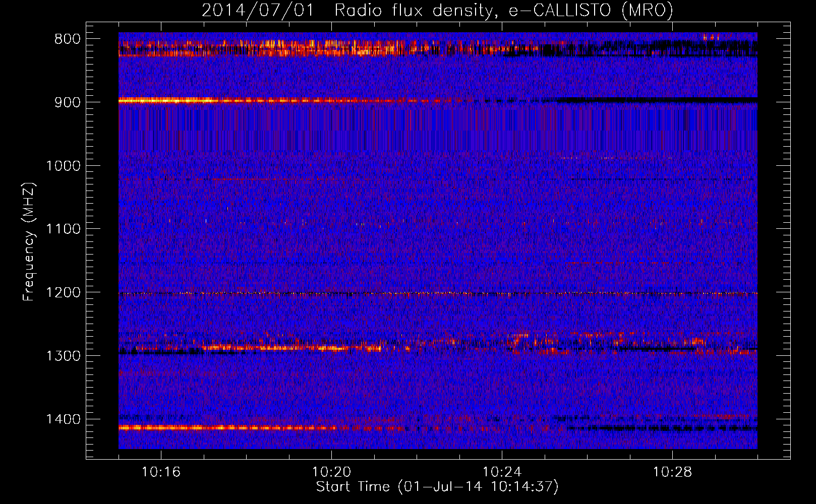
Task: Click the 10:24 time tick label
Action: coord(502,472)
